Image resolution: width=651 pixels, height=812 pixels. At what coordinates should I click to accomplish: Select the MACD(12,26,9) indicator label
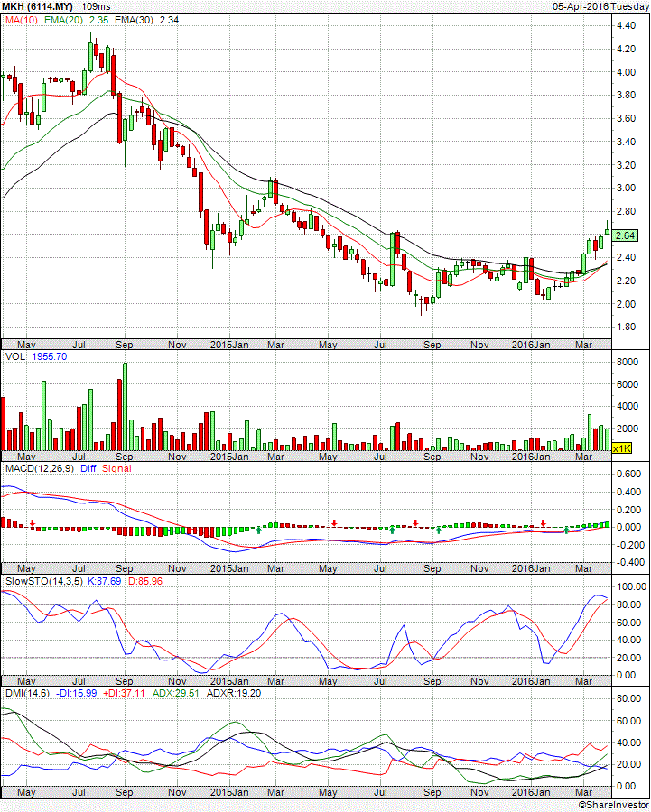pos(40,468)
